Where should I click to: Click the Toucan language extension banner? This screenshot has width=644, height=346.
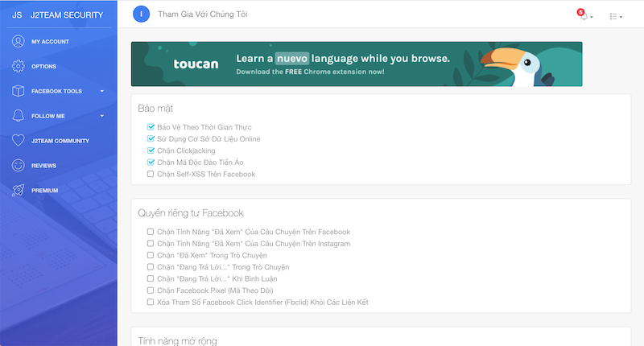click(x=357, y=64)
